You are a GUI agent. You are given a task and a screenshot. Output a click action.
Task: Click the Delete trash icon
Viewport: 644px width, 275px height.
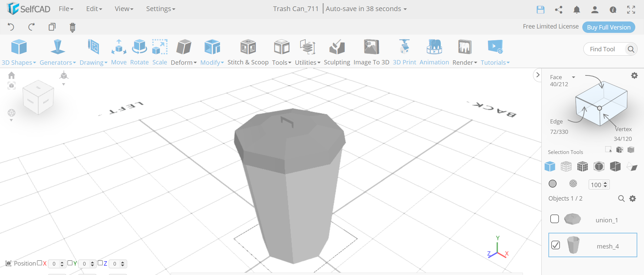tap(72, 27)
